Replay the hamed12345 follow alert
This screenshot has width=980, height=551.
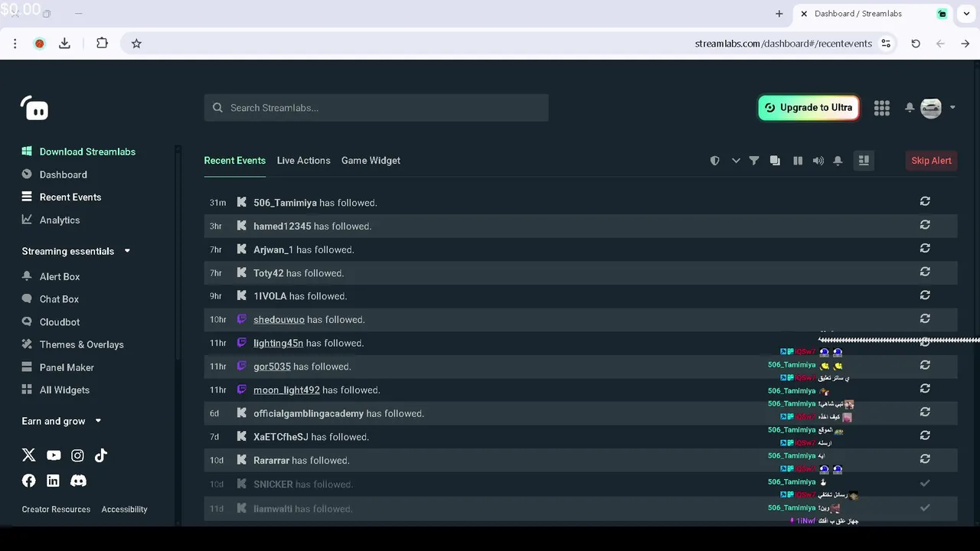(925, 225)
